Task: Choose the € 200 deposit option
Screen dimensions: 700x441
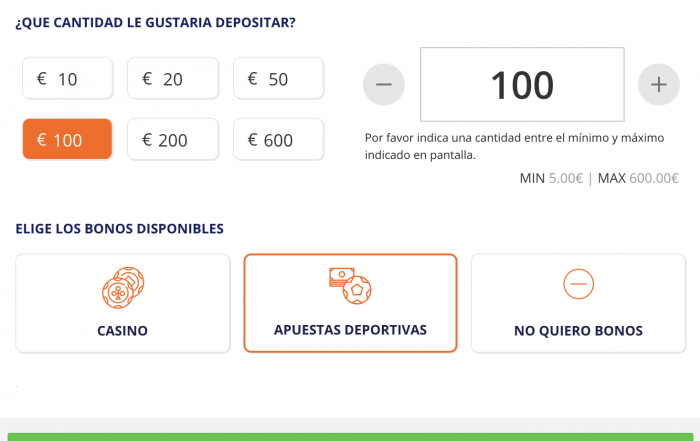Action: point(173,139)
